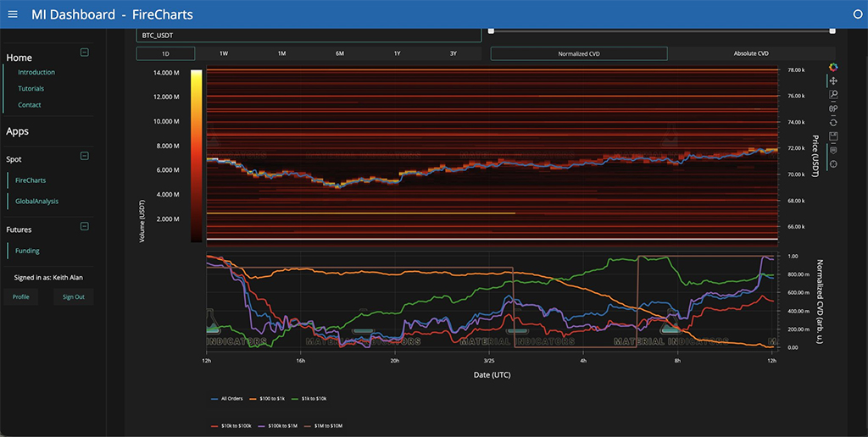This screenshot has width=868, height=437.
Task: Activate the Box Zoom tool
Action: tap(833, 95)
